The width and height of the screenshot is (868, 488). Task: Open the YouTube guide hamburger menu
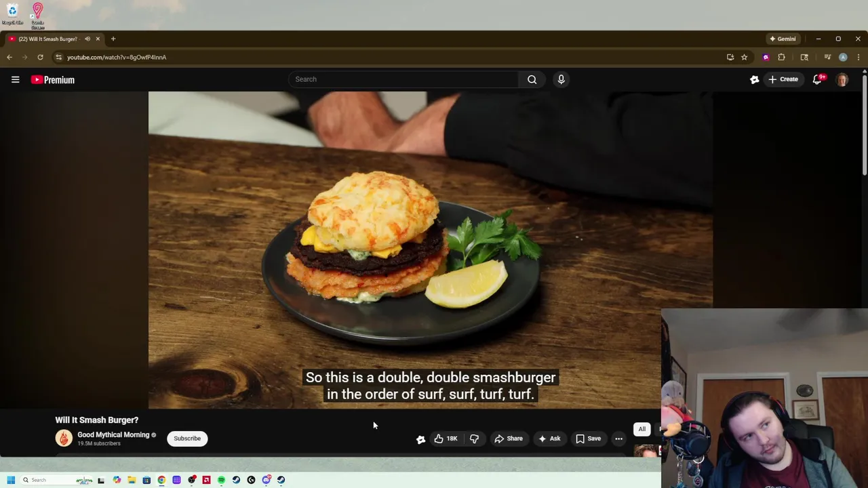pyautogui.click(x=15, y=79)
